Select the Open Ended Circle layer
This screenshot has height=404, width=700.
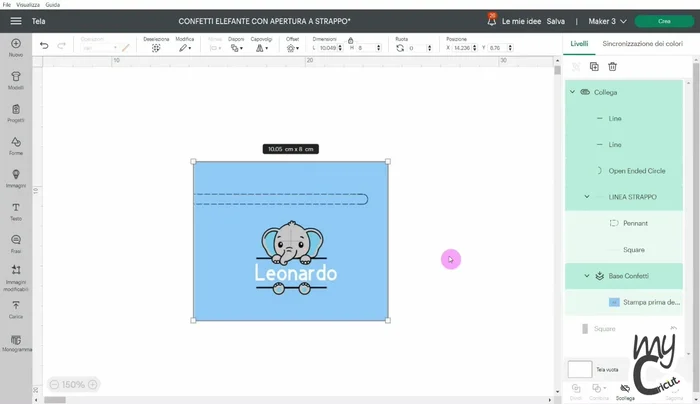point(637,171)
